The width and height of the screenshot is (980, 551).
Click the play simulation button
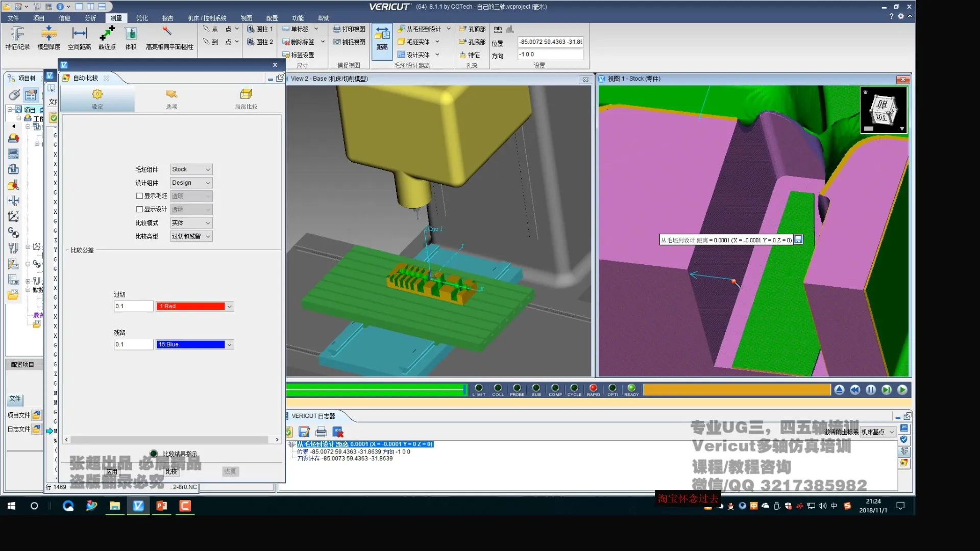click(902, 390)
